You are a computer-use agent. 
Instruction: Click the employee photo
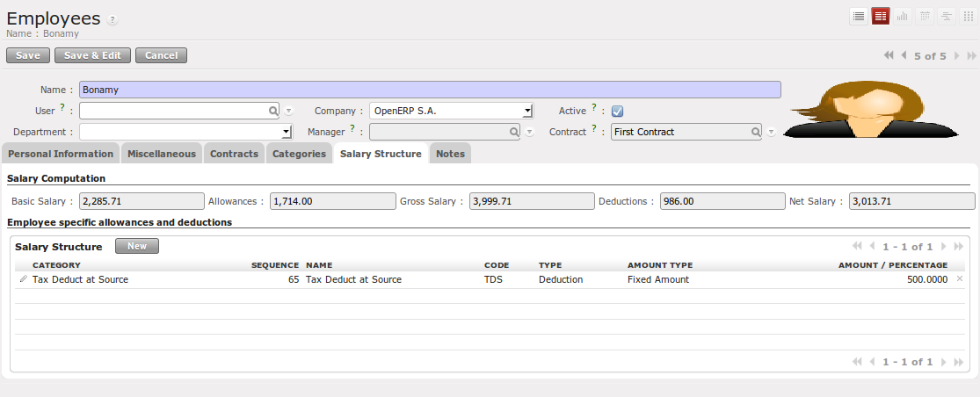click(x=871, y=109)
